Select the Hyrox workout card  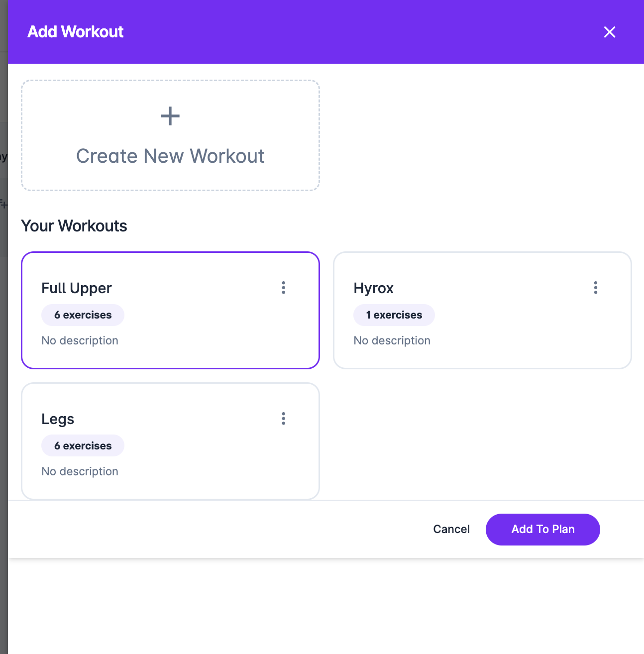pos(482,310)
